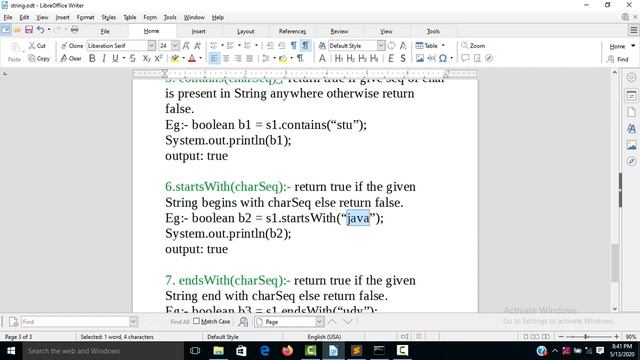Viewport: 640px width, 360px height.
Task: Expand the special character dropdown arrow
Action: coord(451,58)
